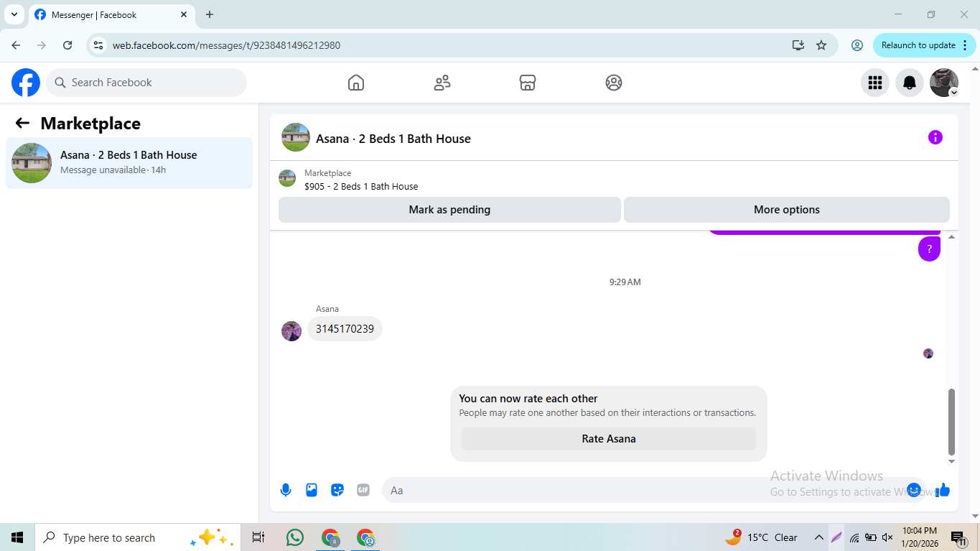This screenshot has height=551, width=980.
Task: Open conversation information panel icon
Action: (935, 137)
